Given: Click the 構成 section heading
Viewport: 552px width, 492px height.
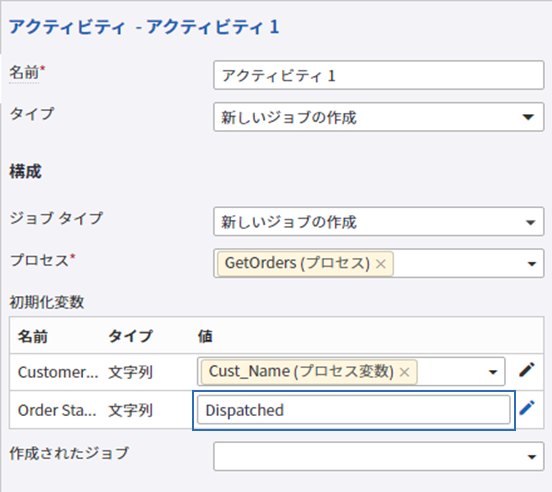Looking at the screenshot, I should pos(25,172).
